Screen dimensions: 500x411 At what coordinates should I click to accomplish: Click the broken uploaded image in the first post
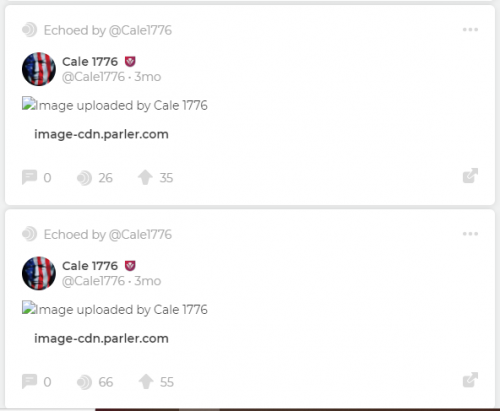click(115, 105)
